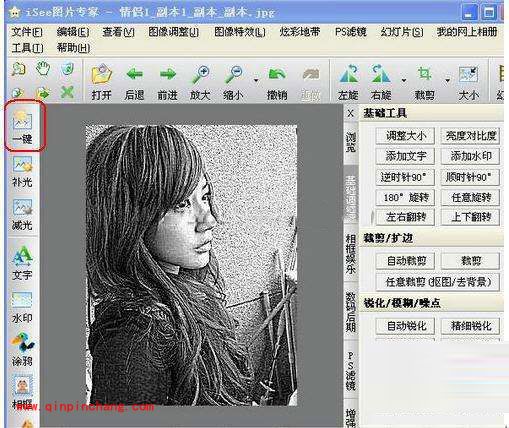The height and width of the screenshot is (428, 509).
Task: Click the 一键 one-key enhance icon
Action: [23, 127]
